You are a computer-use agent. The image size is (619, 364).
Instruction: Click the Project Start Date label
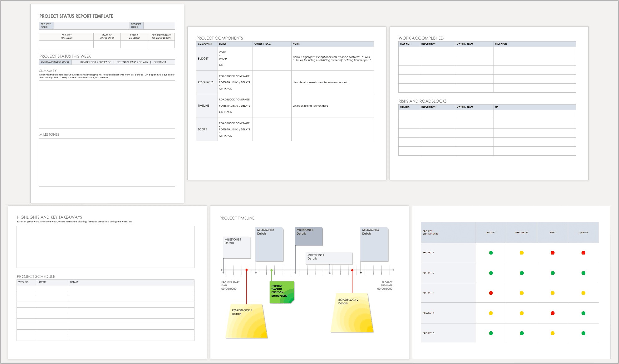[230, 286]
